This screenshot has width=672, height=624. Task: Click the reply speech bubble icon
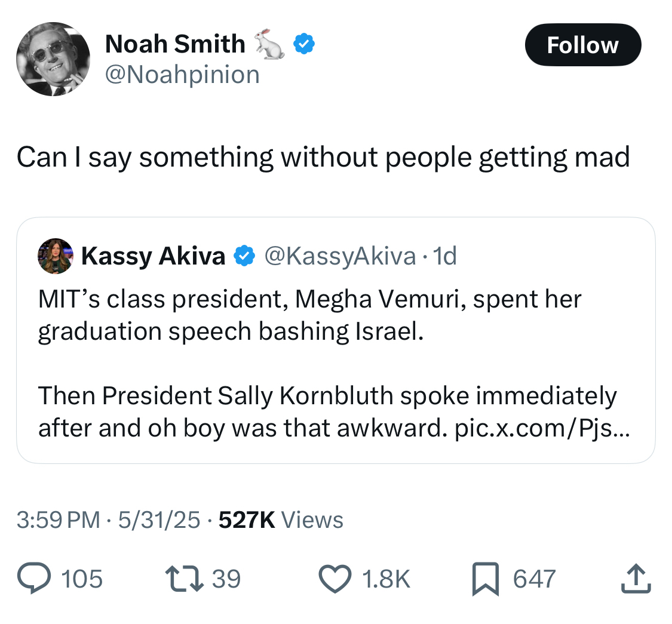point(35,579)
